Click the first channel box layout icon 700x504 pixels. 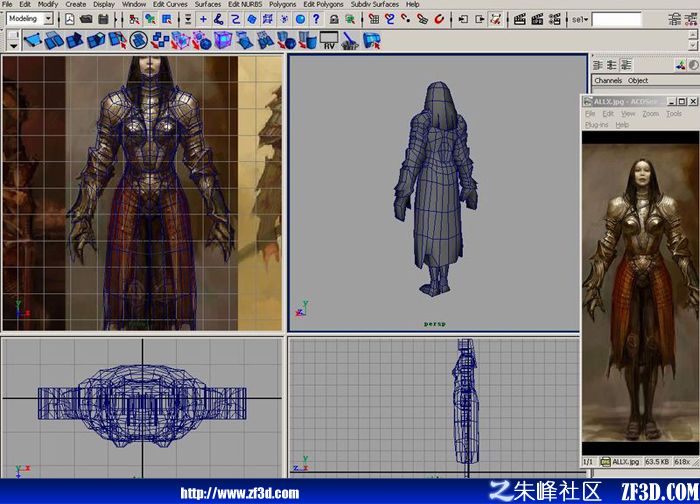[x=598, y=65]
